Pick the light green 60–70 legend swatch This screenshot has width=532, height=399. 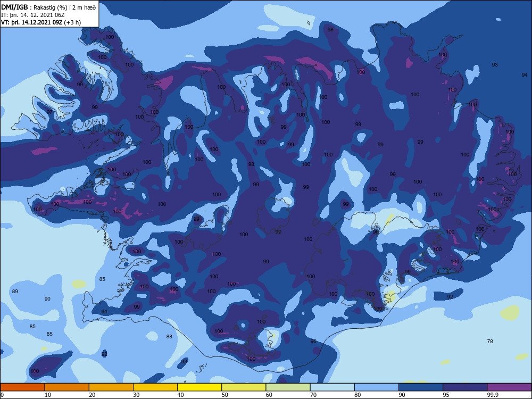[x=288, y=387]
